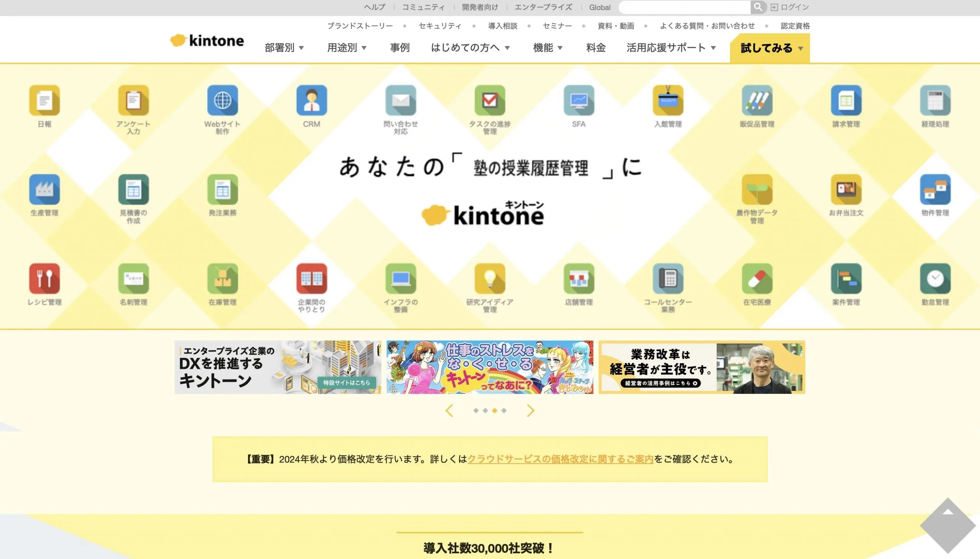The image size is (980, 559).
Task: Switch to the Global site link
Action: [599, 7]
